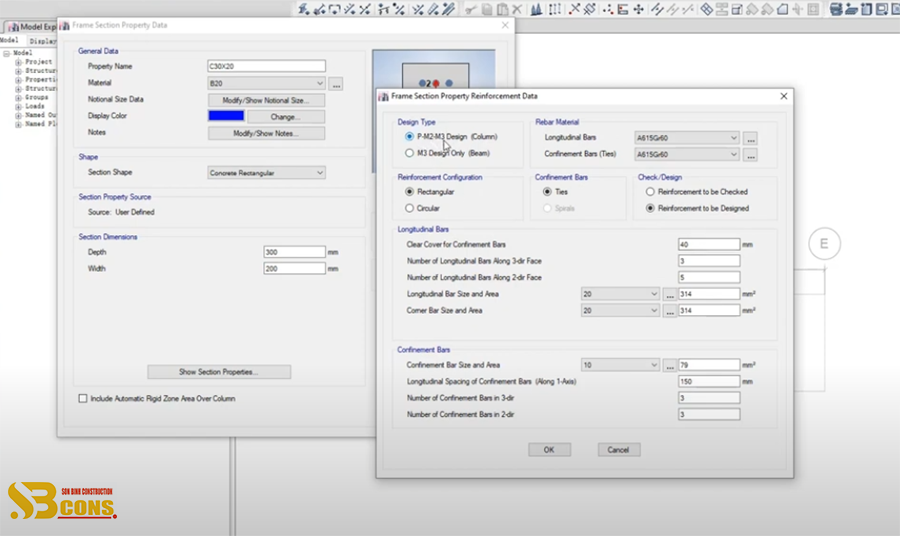
Task: Open Confinement Bar Size dropdown
Action: coord(620,365)
